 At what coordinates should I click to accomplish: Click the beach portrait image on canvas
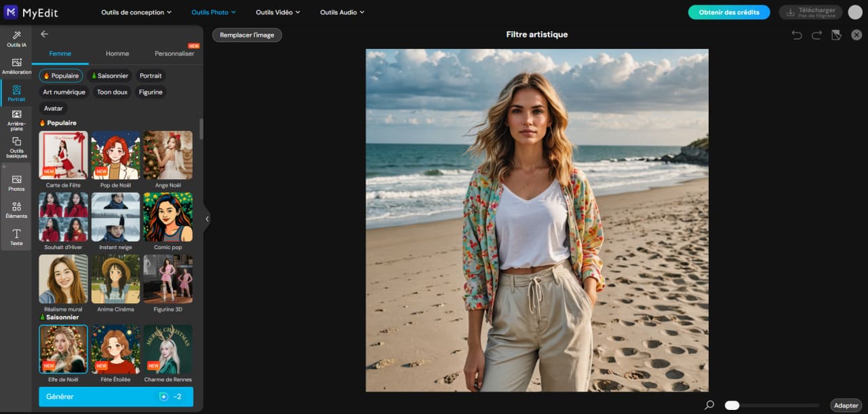pyautogui.click(x=537, y=220)
